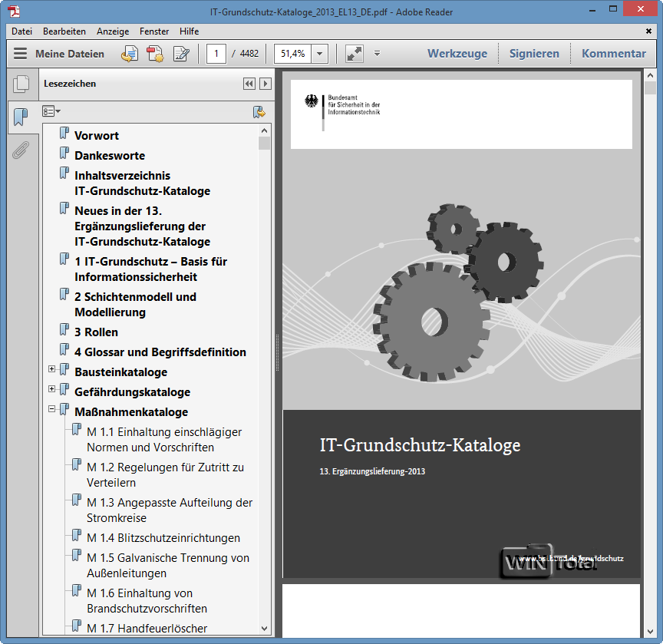663x644 pixels.
Task: Click bookmark icon beside 3 Rollen
Action: 64,330
